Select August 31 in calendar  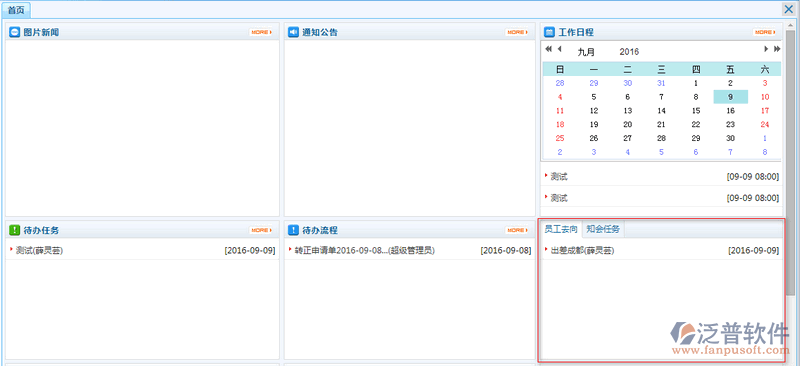(661, 83)
